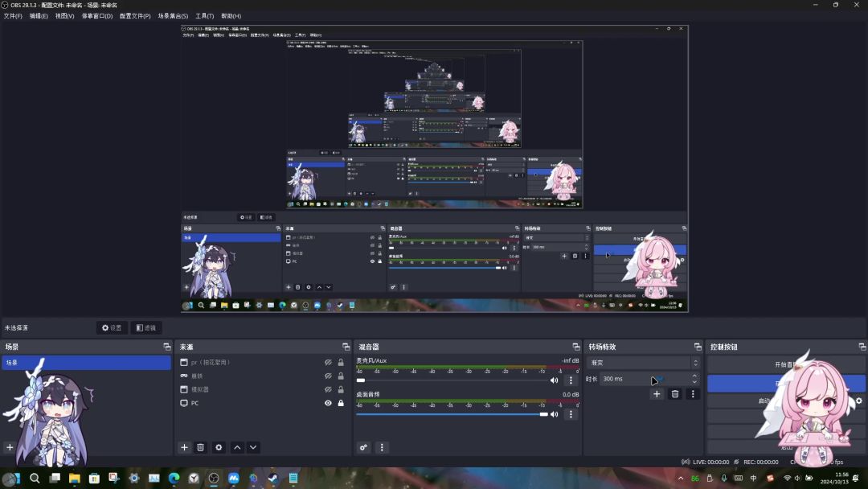Decrease transition duration with down arrow
This screenshot has height=489, width=868.
tap(694, 382)
